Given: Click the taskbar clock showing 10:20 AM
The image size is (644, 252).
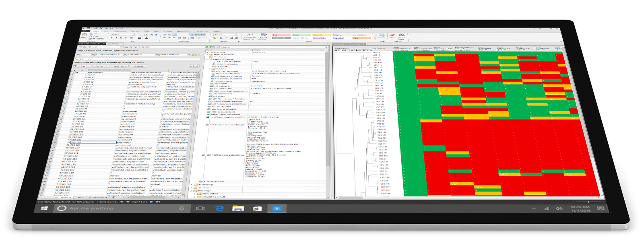Looking at the screenshot, I should click(x=580, y=208).
